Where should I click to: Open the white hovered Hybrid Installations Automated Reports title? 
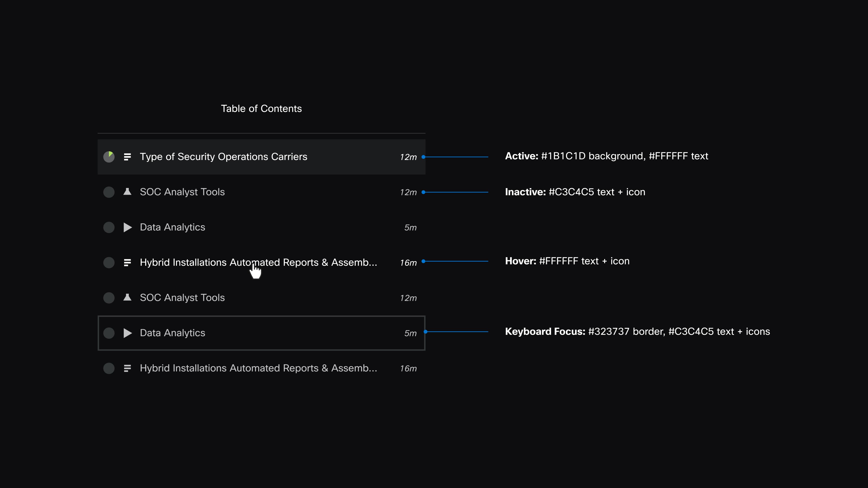[x=258, y=262]
